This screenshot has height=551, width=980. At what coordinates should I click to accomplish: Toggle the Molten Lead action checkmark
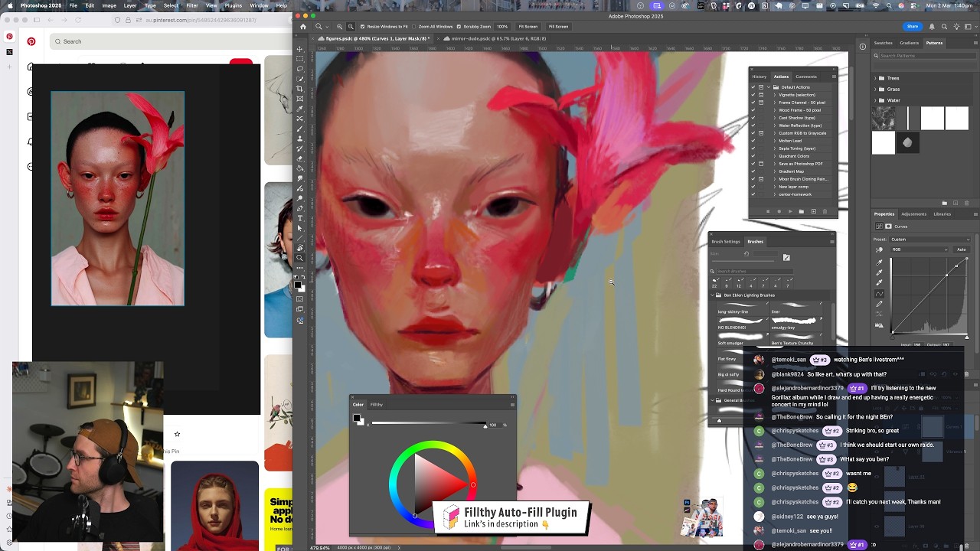[x=753, y=141]
